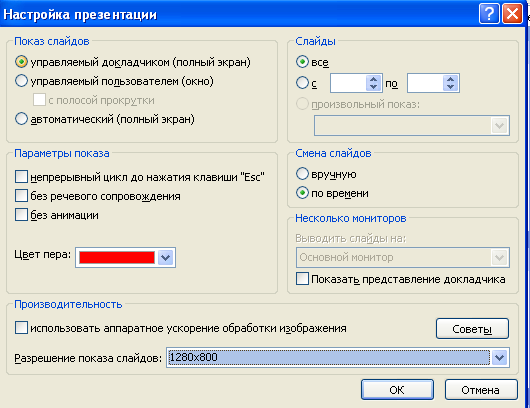
Task: Click the 'Советы' button
Action: pyautogui.click(x=472, y=329)
